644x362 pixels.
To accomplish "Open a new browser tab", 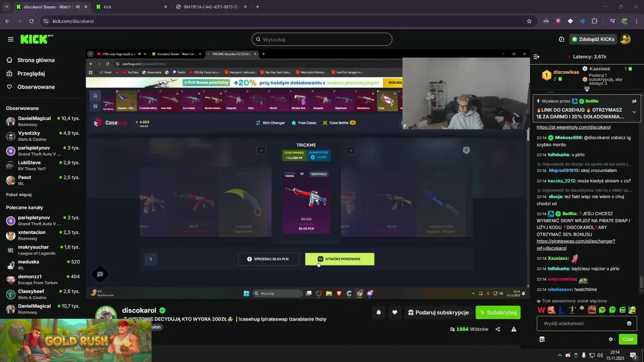I will pyautogui.click(x=258, y=7).
